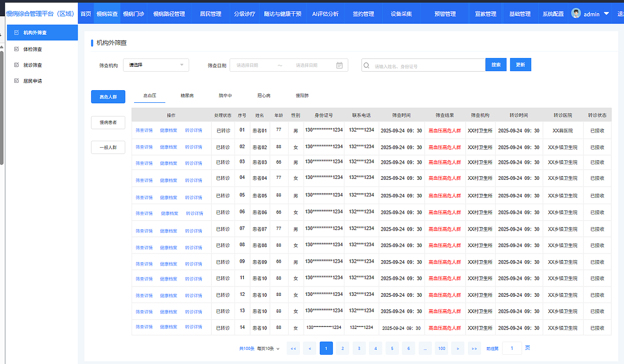Open 转诊详情 for 患者03

(194, 163)
